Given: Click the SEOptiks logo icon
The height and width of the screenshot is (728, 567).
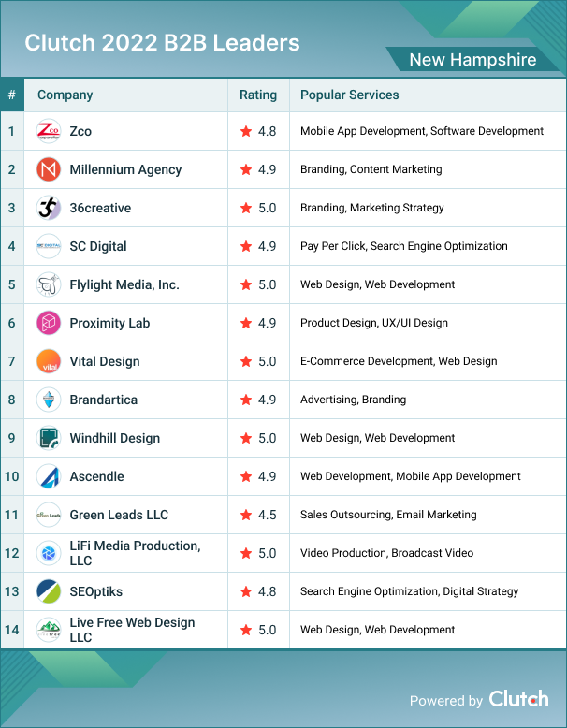Looking at the screenshot, I should tap(49, 591).
